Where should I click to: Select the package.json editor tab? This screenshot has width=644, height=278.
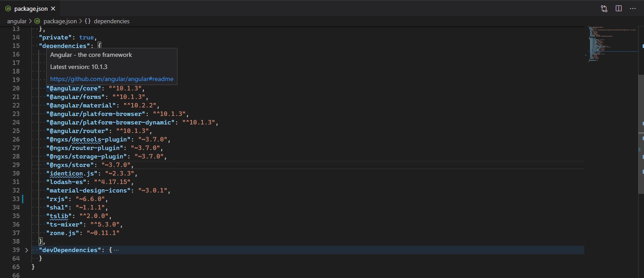click(x=30, y=8)
